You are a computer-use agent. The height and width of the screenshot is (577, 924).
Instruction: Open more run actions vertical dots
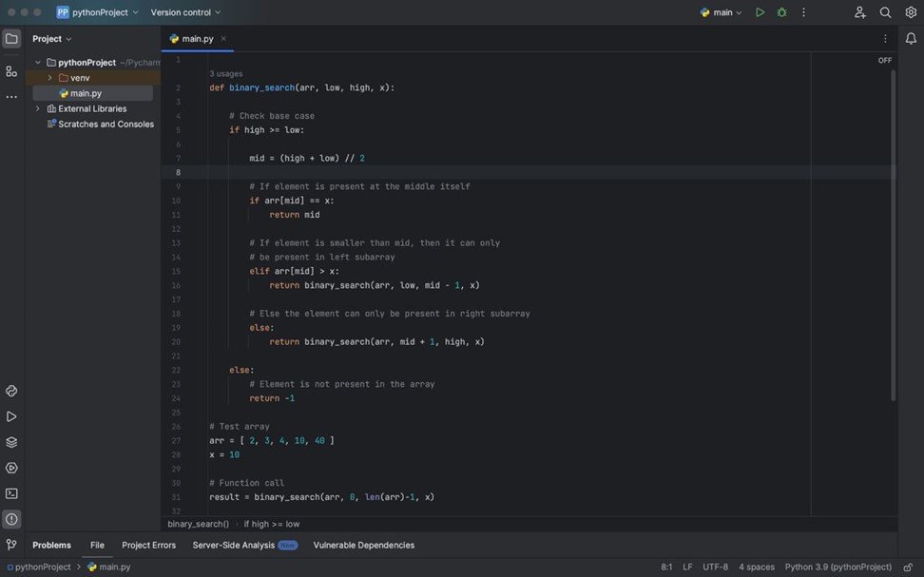(x=803, y=12)
